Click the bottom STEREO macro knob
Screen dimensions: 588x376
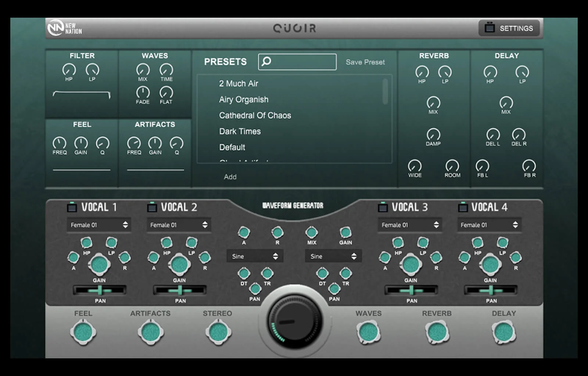[218, 332]
